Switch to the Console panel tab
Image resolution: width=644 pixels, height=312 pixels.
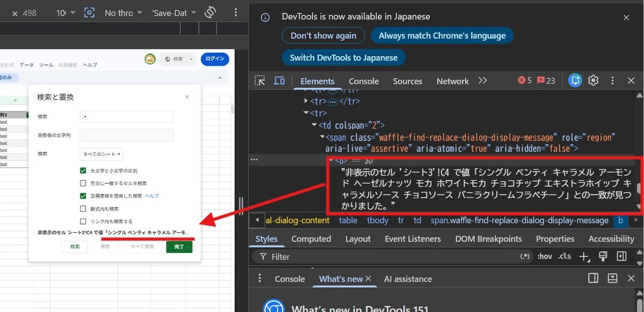(364, 81)
